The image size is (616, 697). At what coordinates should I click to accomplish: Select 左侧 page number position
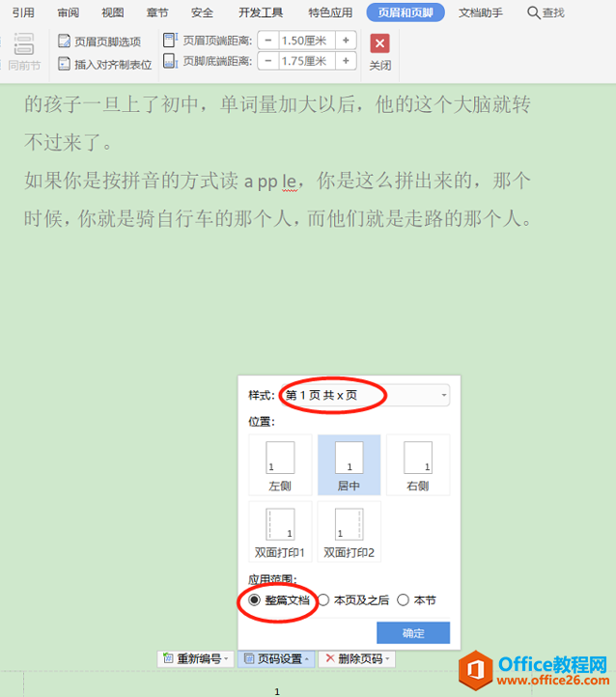[x=280, y=465]
